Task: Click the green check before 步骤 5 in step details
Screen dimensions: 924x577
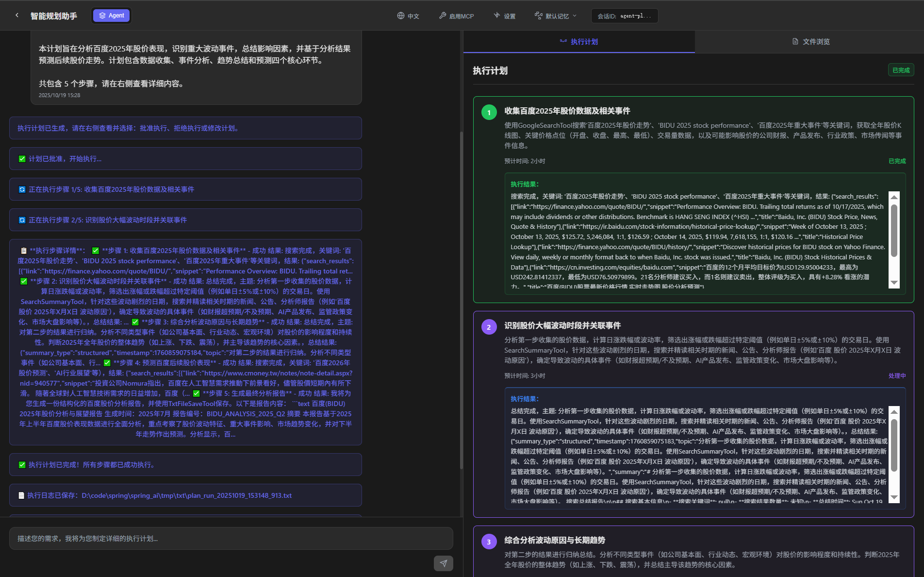Action: 197,393
